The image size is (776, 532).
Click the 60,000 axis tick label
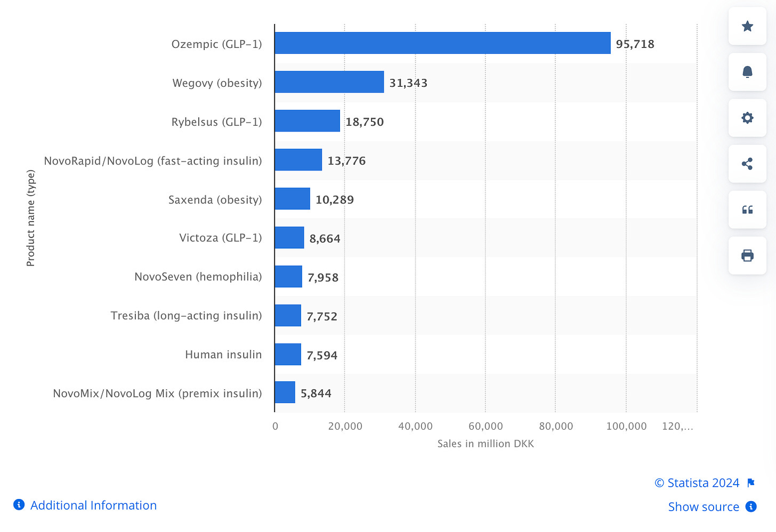(486, 426)
